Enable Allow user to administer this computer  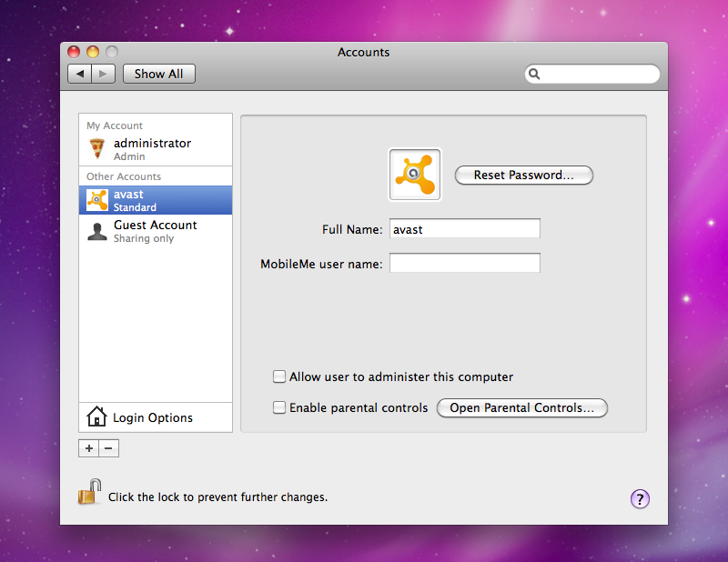pos(279,376)
